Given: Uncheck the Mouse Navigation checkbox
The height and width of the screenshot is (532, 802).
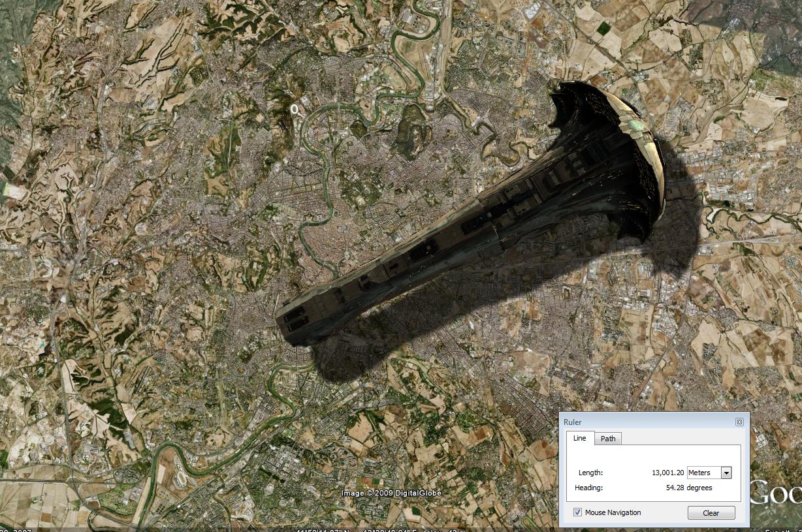Looking at the screenshot, I should coord(577,512).
